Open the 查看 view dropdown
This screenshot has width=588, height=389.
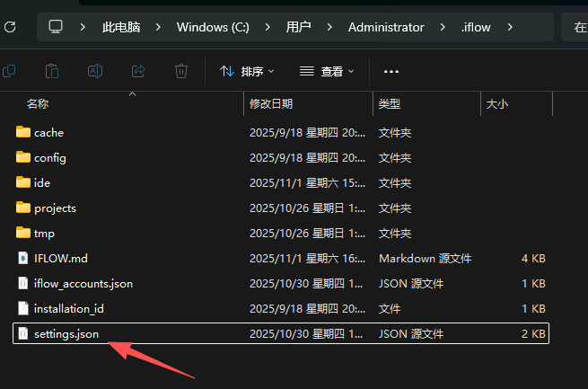coord(328,71)
